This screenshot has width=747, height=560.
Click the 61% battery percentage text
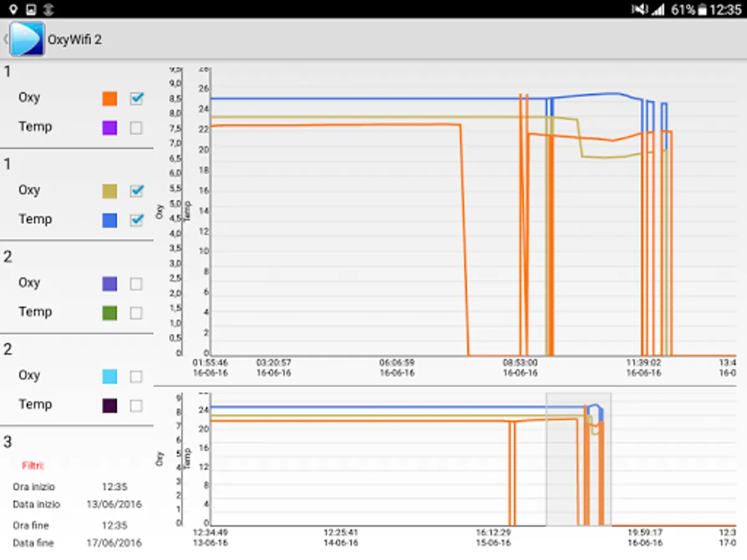coord(683,9)
